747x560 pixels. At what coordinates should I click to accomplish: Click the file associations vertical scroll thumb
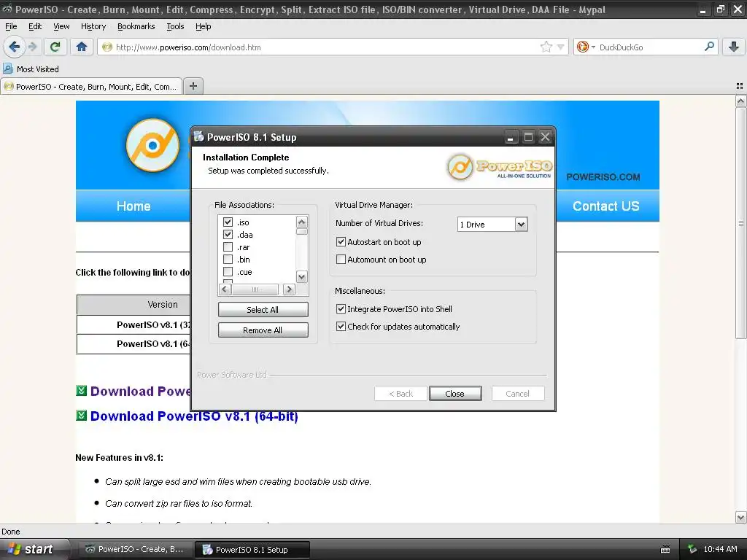(301, 231)
